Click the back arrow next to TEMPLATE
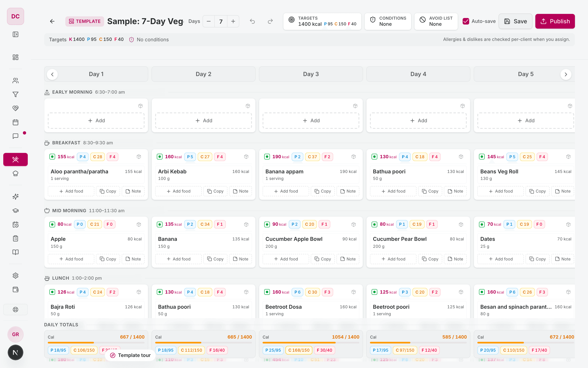588x368 pixels. (x=52, y=21)
